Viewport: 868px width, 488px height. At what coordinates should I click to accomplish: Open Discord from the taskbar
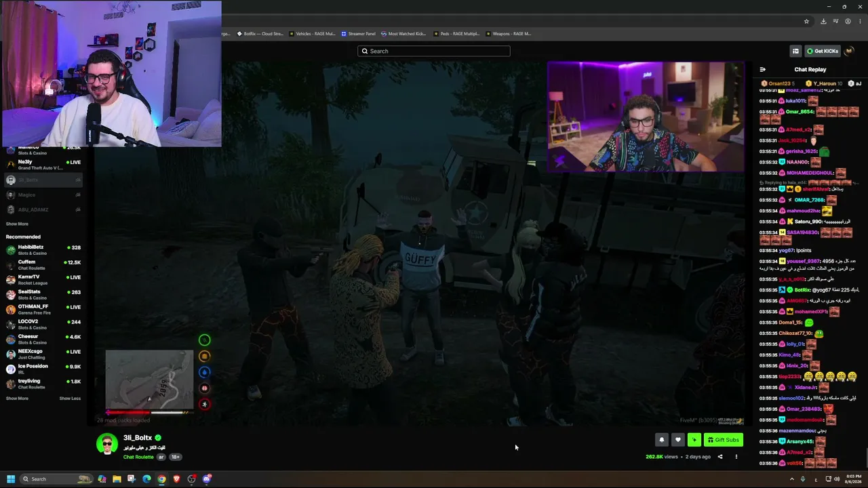click(x=206, y=479)
